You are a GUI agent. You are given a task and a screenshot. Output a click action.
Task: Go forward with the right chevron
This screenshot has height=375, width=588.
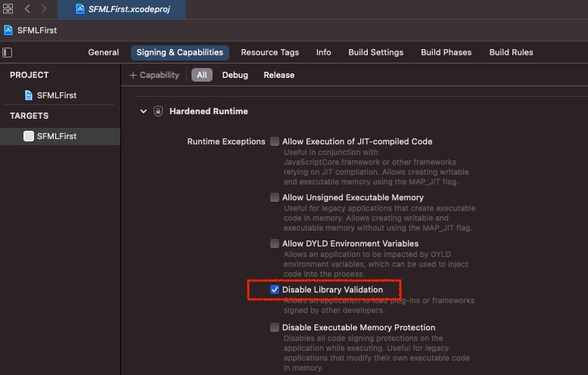coord(44,8)
